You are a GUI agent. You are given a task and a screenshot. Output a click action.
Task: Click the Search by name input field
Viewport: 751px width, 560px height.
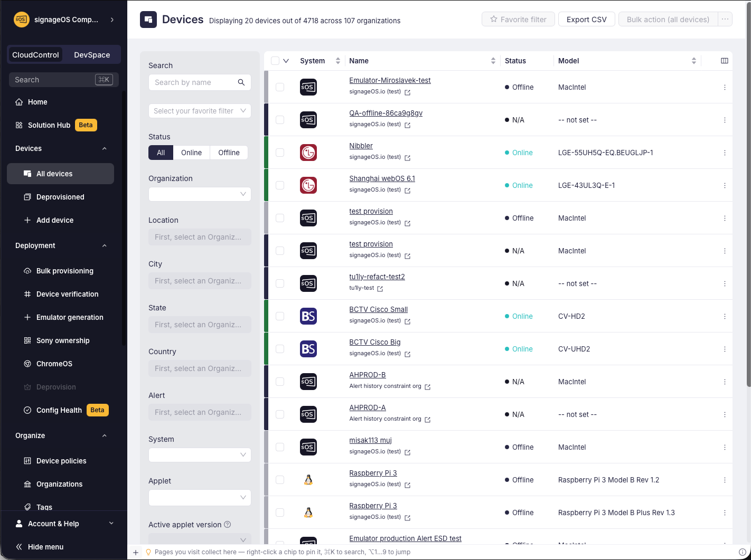pos(193,82)
